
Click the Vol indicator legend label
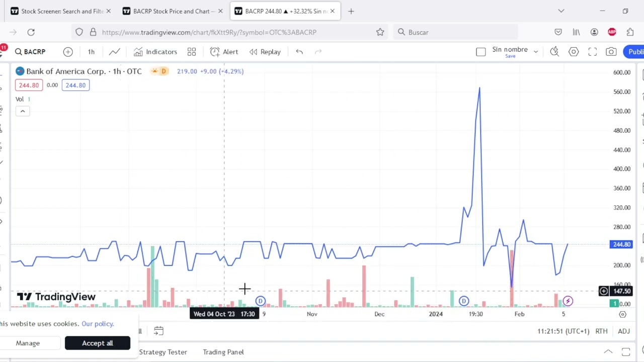tap(20, 99)
